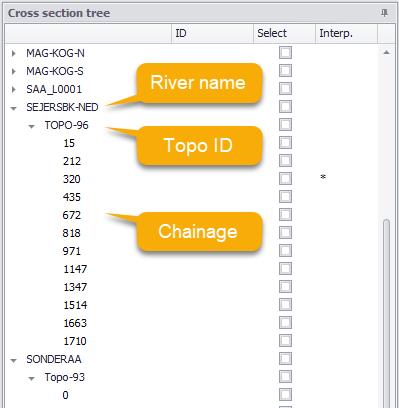Select the SAA_L0001 tree item
Screen dimensions: 399x408
54,89
